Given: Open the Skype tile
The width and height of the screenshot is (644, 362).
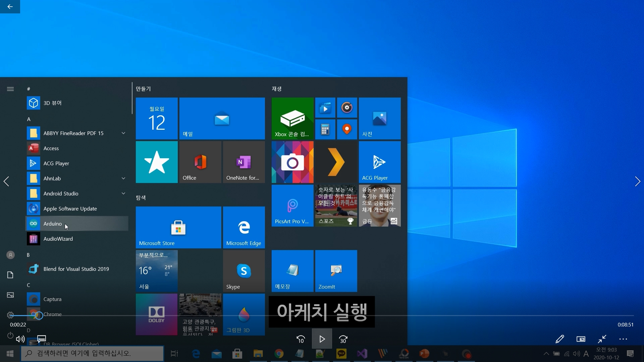Looking at the screenshot, I should tap(244, 271).
